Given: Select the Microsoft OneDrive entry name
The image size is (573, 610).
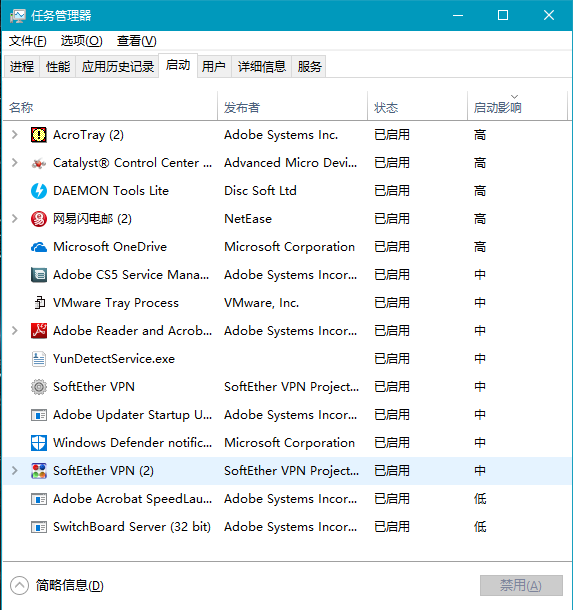Looking at the screenshot, I should pos(110,247).
